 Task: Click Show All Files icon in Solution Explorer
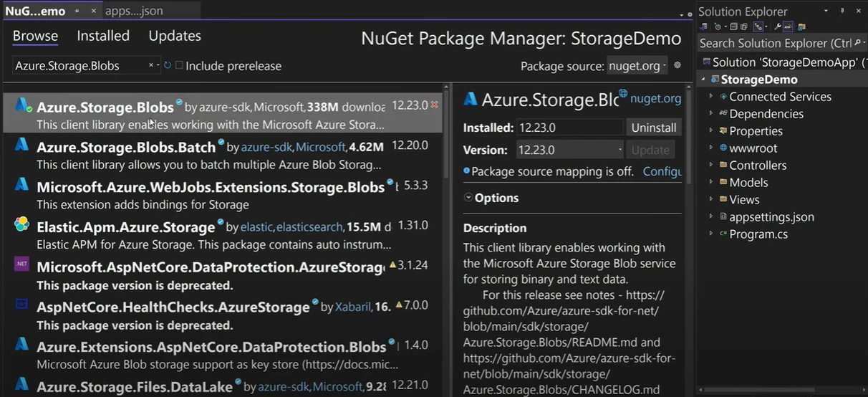(x=744, y=27)
